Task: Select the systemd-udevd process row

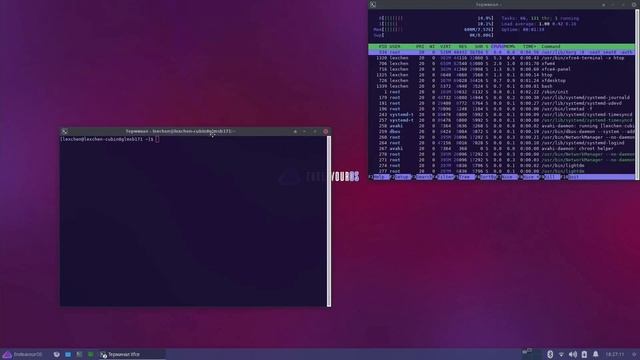Action: [x=501, y=104]
